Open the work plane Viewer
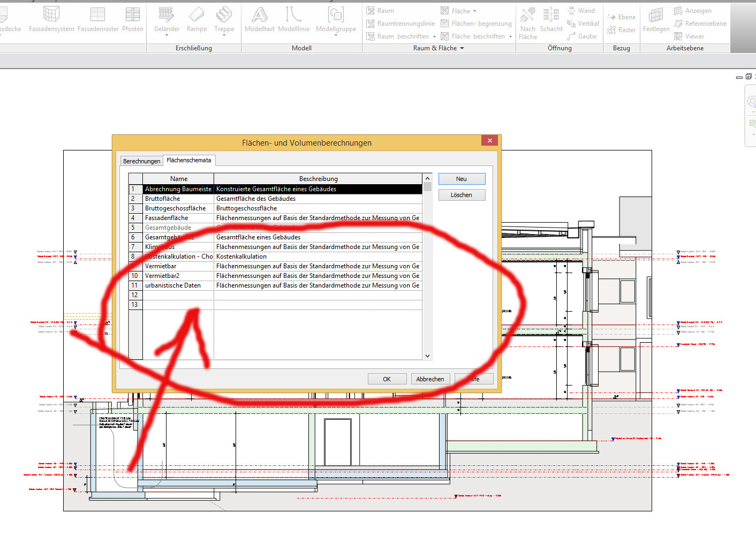Screen dimensions: 756x536 tap(689, 36)
